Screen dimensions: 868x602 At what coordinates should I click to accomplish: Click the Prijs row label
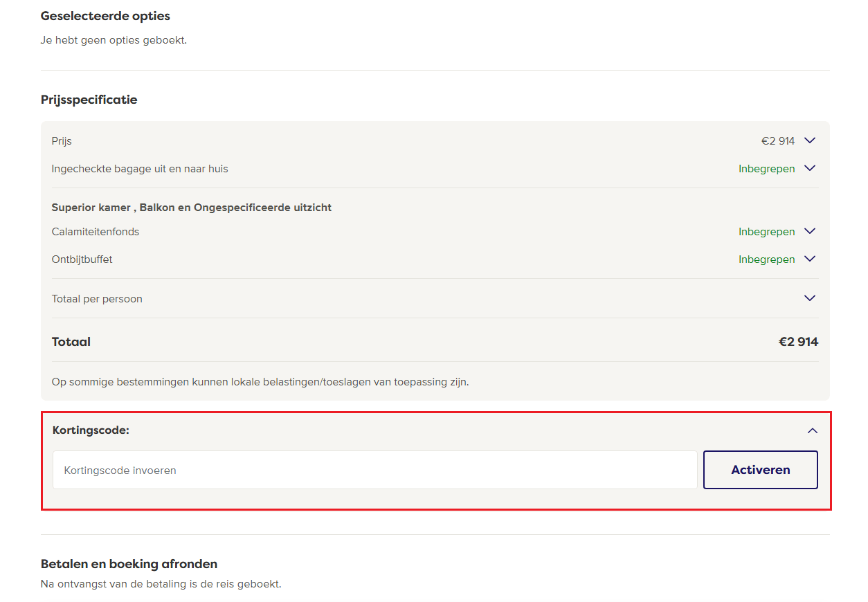[x=62, y=141]
